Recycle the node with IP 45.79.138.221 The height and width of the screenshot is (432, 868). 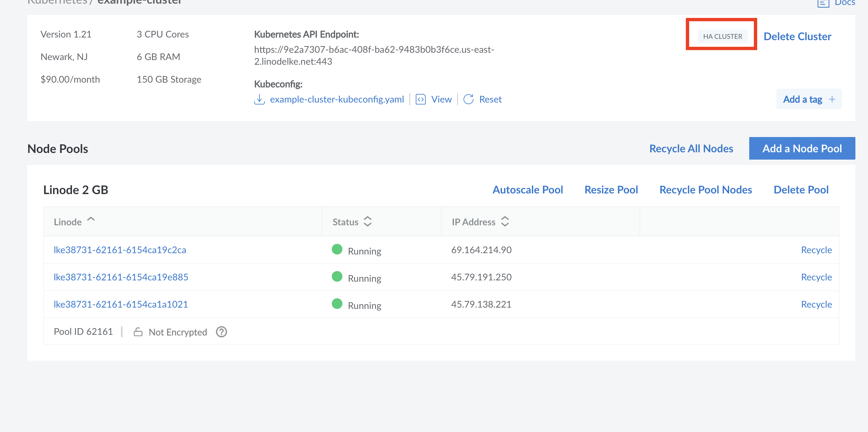(816, 304)
